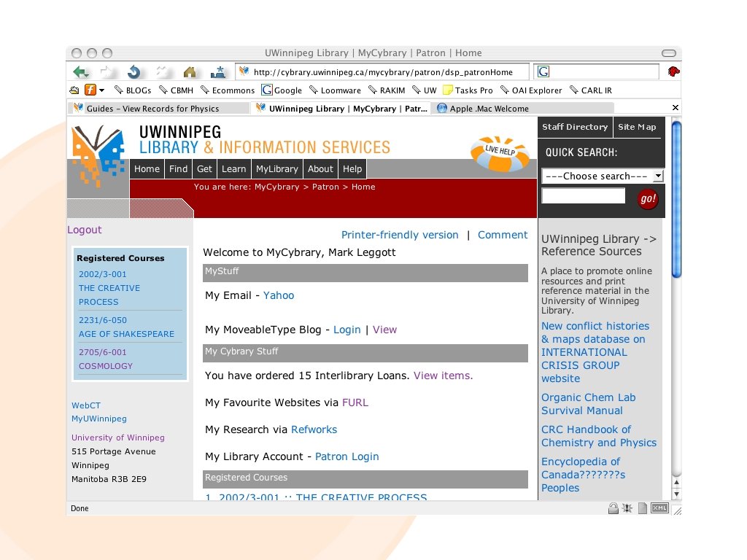Open the Learn navigation menu

click(x=234, y=169)
